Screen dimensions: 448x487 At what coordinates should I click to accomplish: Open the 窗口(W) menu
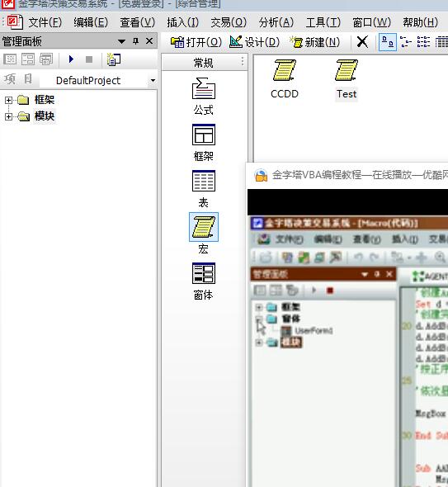pos(371,22)
